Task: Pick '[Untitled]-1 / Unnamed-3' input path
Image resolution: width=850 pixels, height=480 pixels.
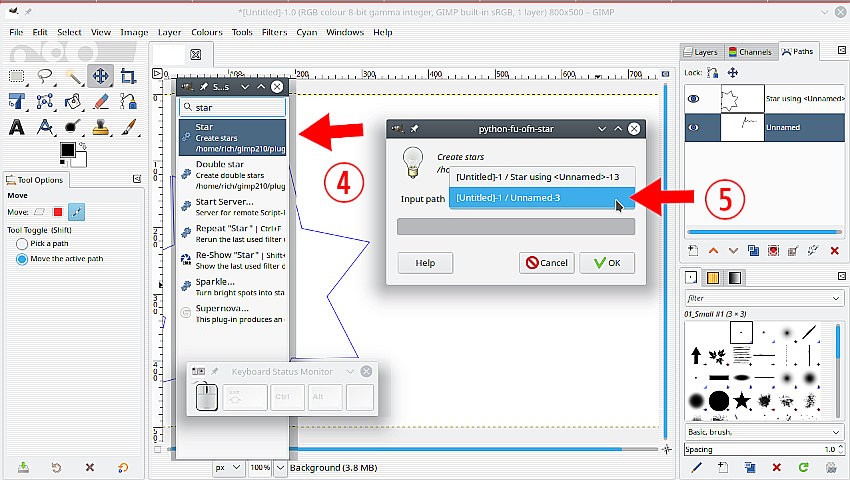Action: pos(542,198)
